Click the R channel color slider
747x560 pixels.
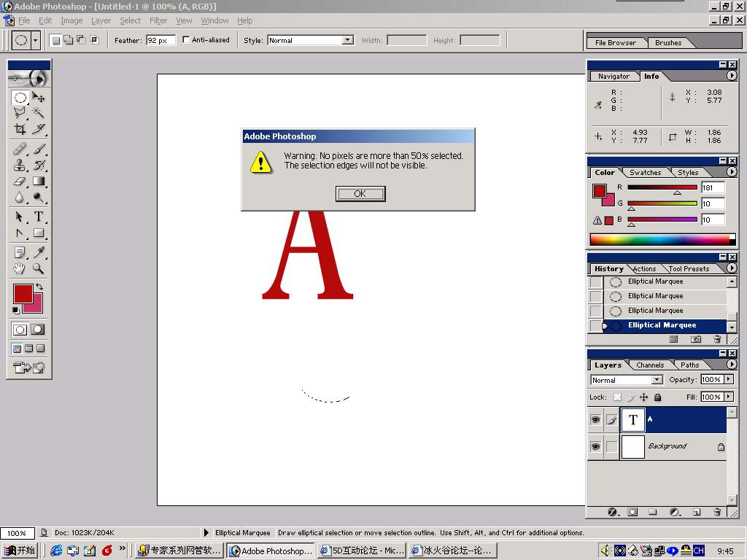(x=662, y=187)
